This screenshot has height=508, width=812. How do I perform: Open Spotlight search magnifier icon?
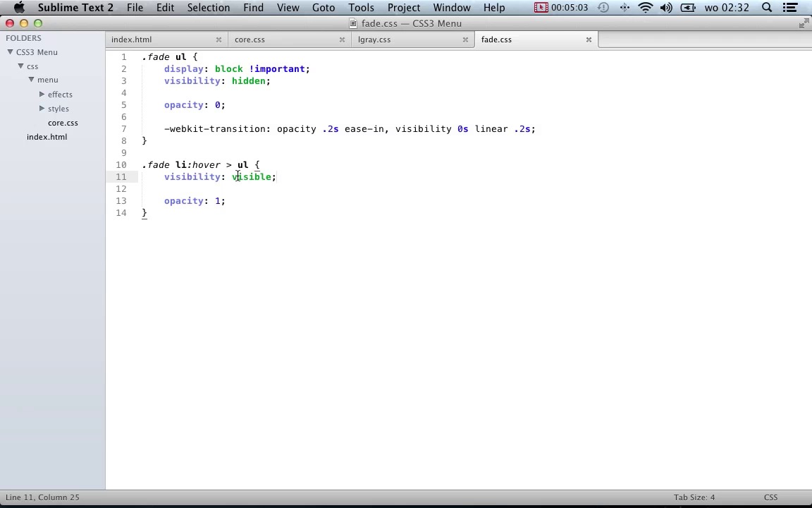[x=767, y=7]
